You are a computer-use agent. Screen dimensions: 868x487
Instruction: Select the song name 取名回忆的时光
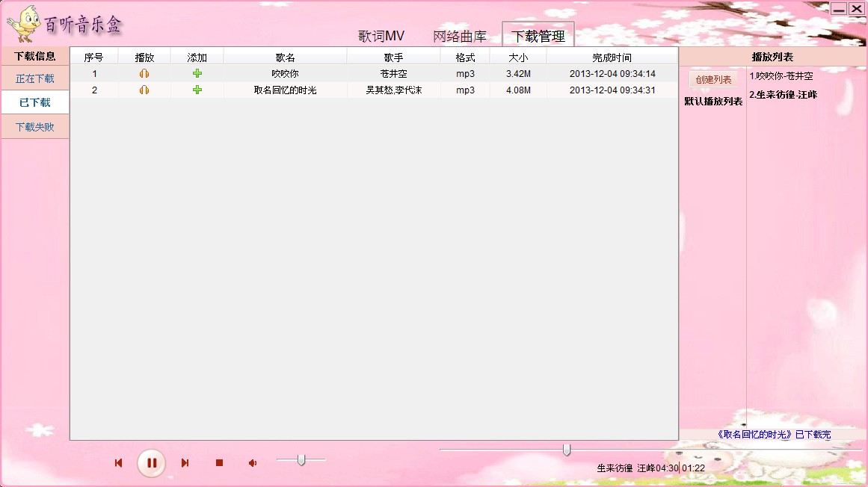(285, 90)
